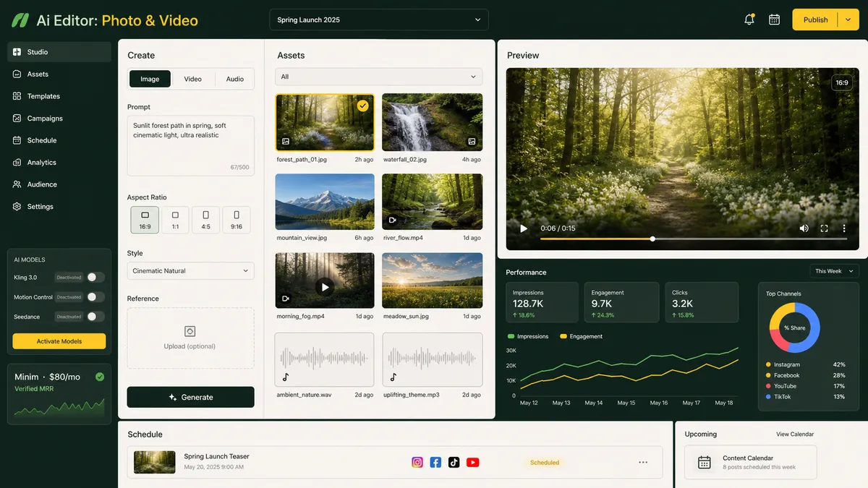The height and width of the screenshot is (488, 868).
Task: Click the Audience sidebar icon
Action: (17, 184)
